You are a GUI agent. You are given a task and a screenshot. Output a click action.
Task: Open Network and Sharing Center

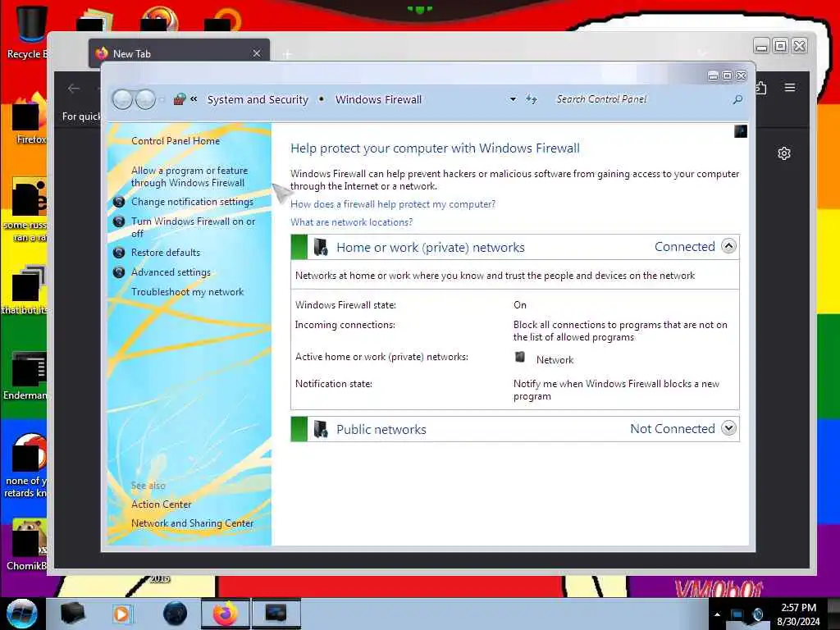coord(192,523)
